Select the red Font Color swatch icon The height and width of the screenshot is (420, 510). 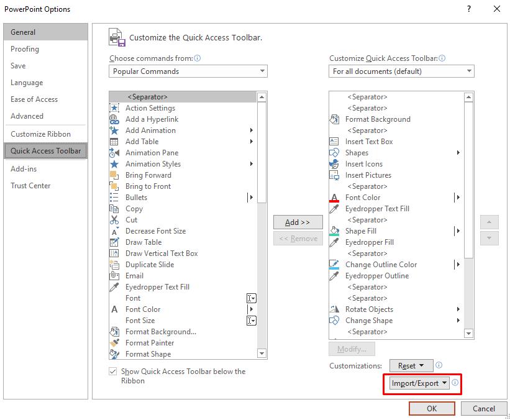point(334,198)
